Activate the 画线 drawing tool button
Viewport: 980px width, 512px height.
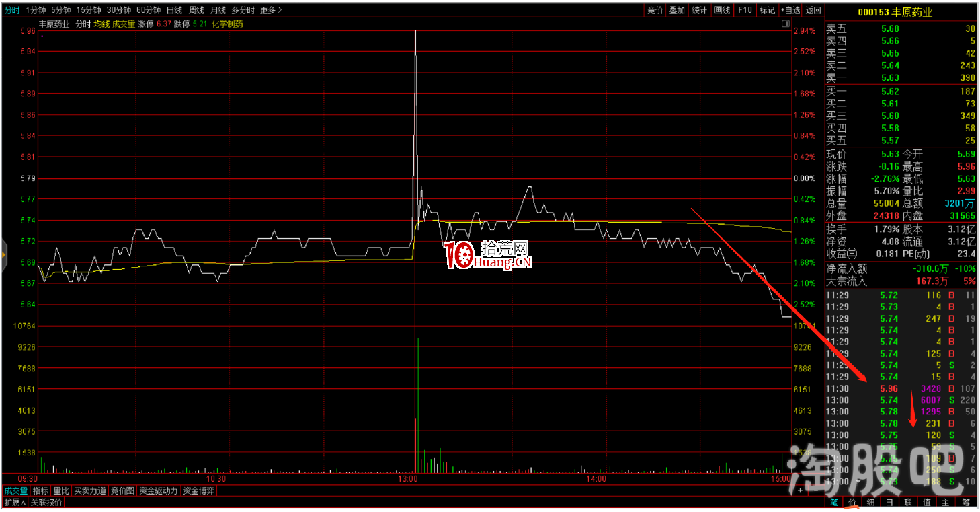722,10
